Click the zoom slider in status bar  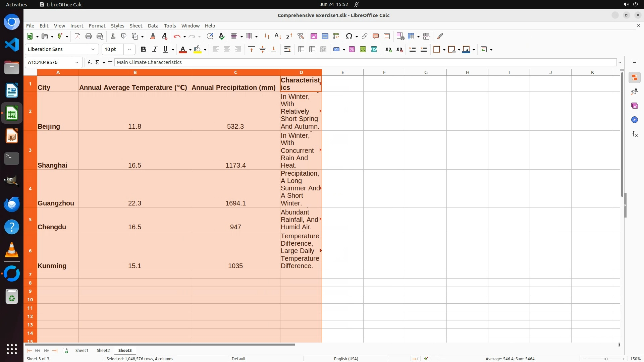tap(606, 359)
